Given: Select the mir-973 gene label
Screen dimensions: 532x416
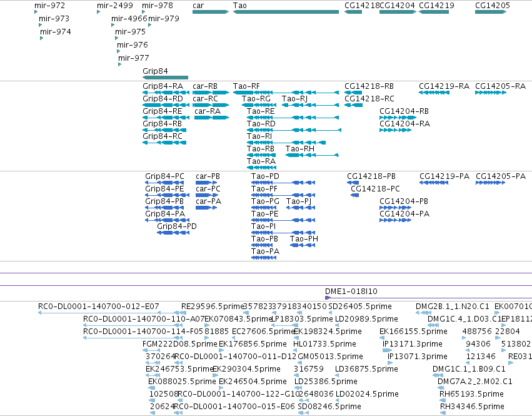Looking at the screenshot, I should coord(54,18).
